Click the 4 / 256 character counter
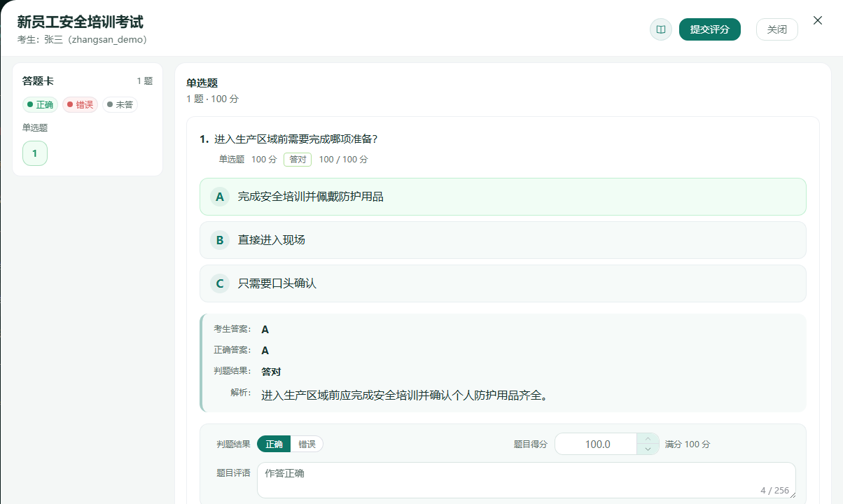The height and width of the screenshot is (504, 843). coord(774,491)
